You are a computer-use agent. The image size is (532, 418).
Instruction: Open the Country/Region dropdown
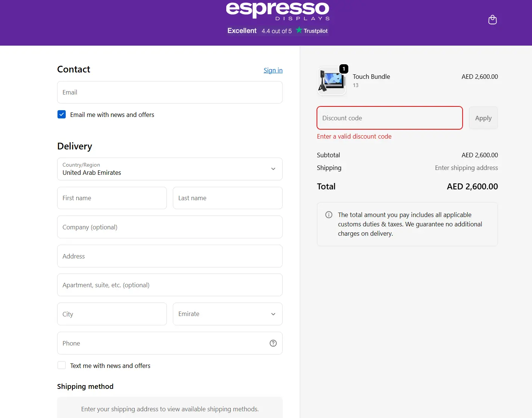point(170,169)
